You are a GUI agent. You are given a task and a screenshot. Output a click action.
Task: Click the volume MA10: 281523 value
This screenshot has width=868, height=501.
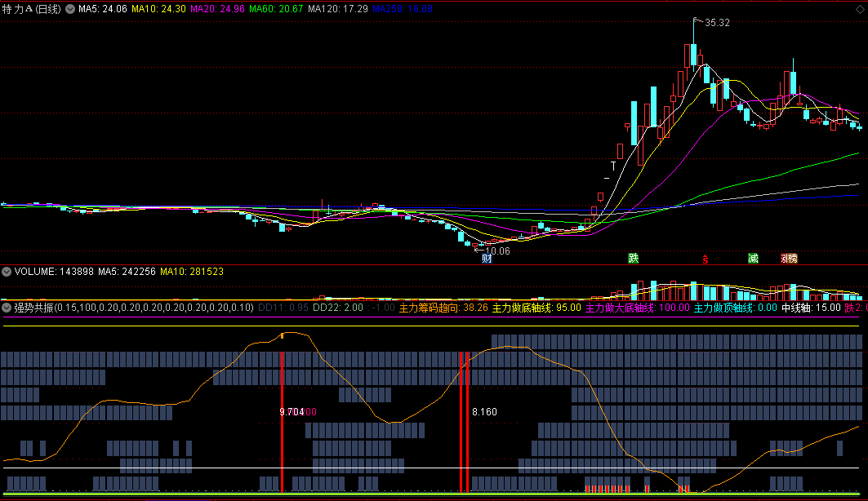(x=192, y=272)
